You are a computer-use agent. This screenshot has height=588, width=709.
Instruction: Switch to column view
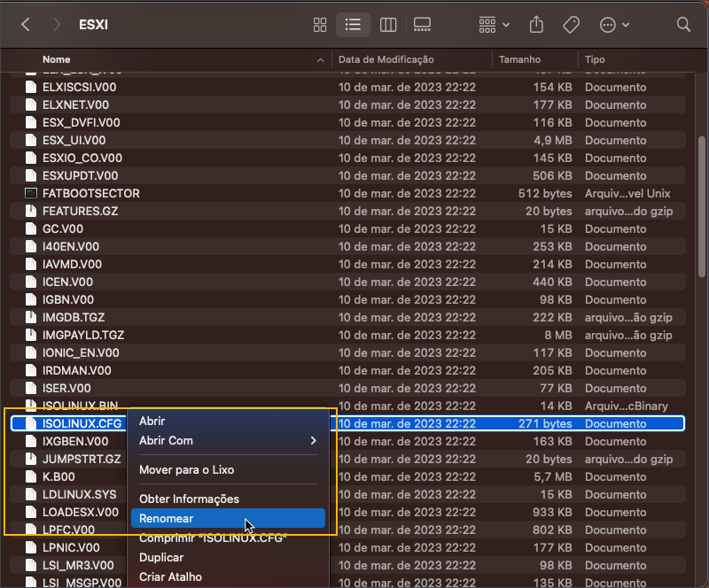(x=388, y=25)
